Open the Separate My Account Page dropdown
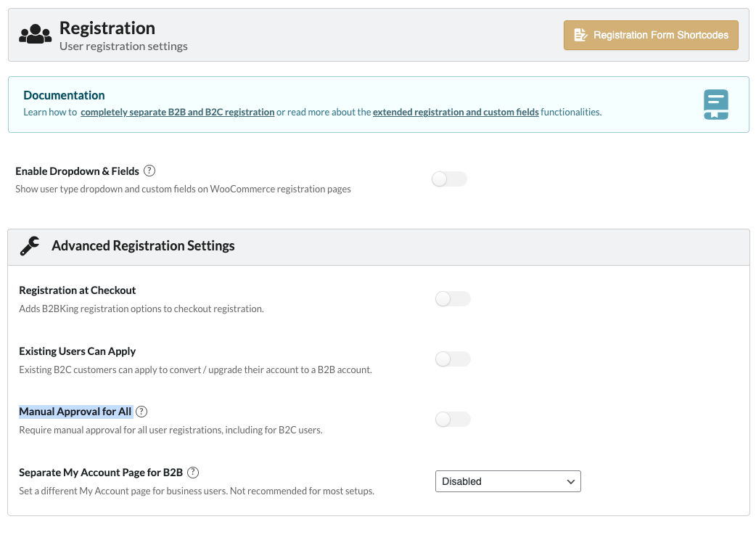Image resolution: width=756 pixels, height=535 pixels. (508, 481)
